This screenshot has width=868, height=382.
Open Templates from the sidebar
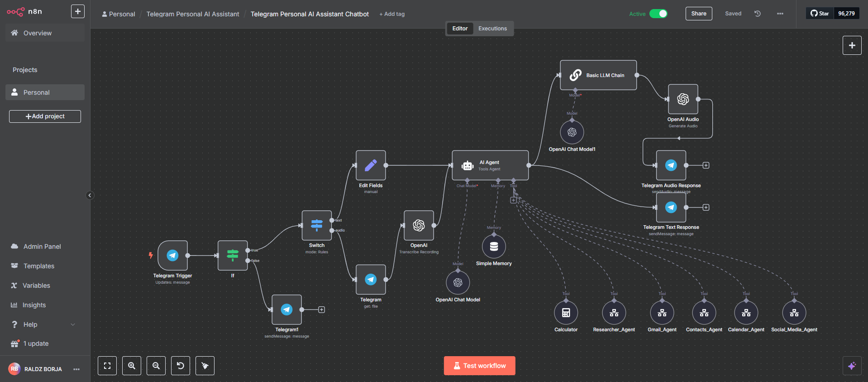[45, 266]
